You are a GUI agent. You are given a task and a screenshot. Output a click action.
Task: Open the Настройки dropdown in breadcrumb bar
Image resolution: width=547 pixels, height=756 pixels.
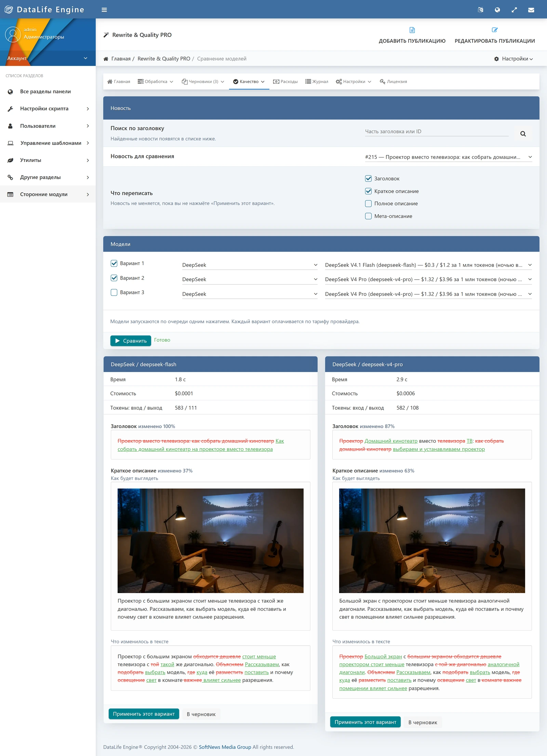point(513,59)
